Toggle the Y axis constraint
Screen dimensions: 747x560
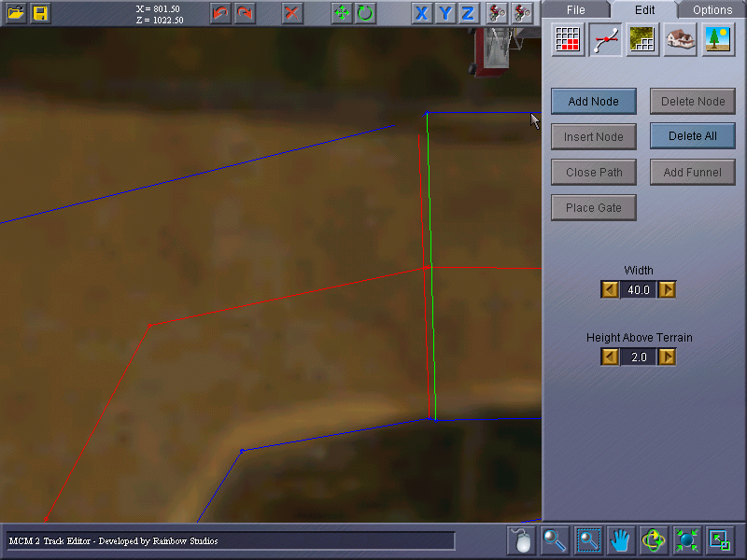coord(445,13)
